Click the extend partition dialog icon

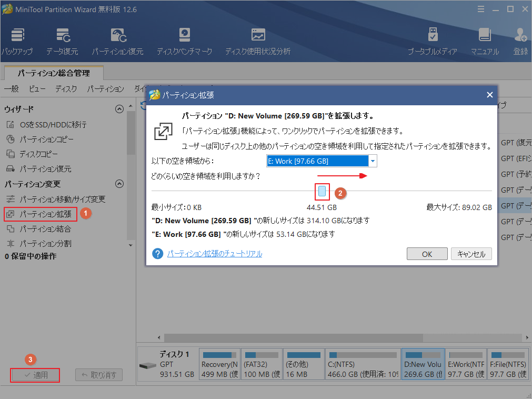coord(163,131)
